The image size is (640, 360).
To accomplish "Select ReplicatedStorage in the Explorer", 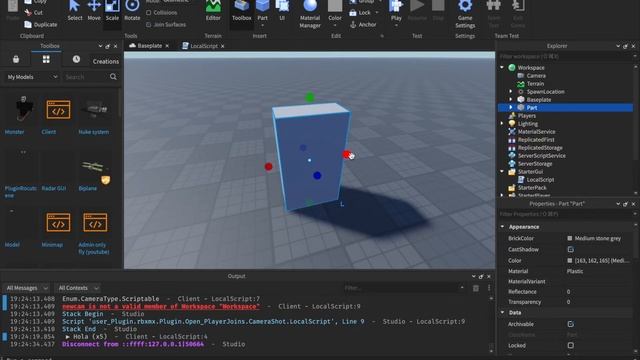I will pyautogui.click(x=540, y=147).
